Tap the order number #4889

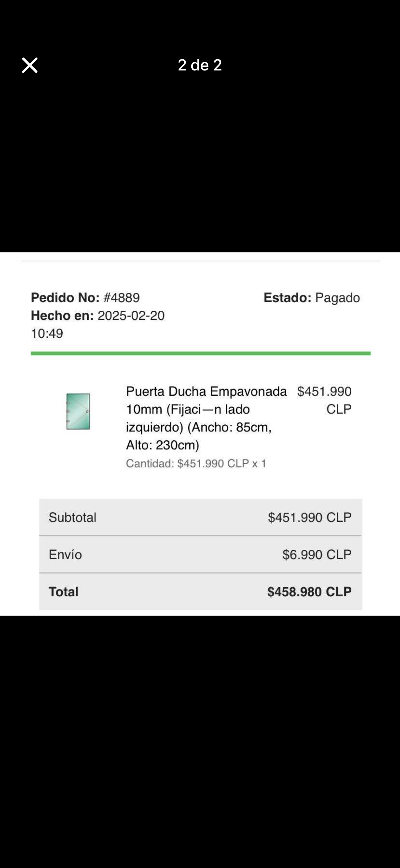click(x=122, y=298)
